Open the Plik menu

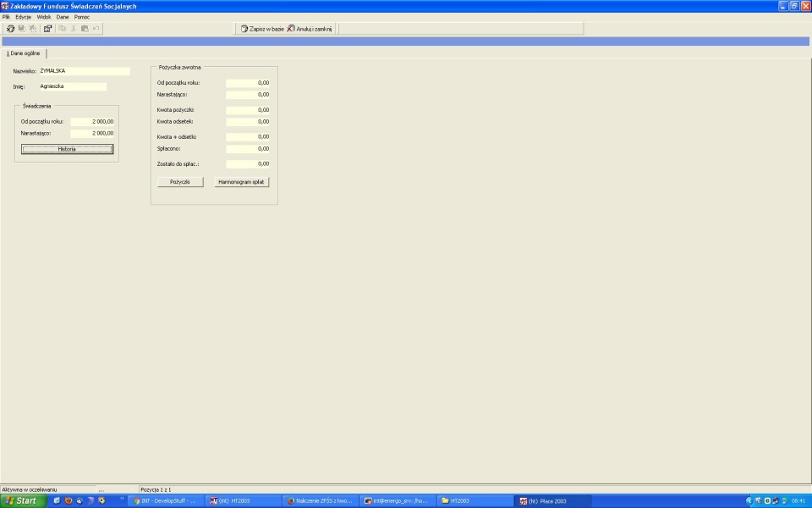point(6,17)
